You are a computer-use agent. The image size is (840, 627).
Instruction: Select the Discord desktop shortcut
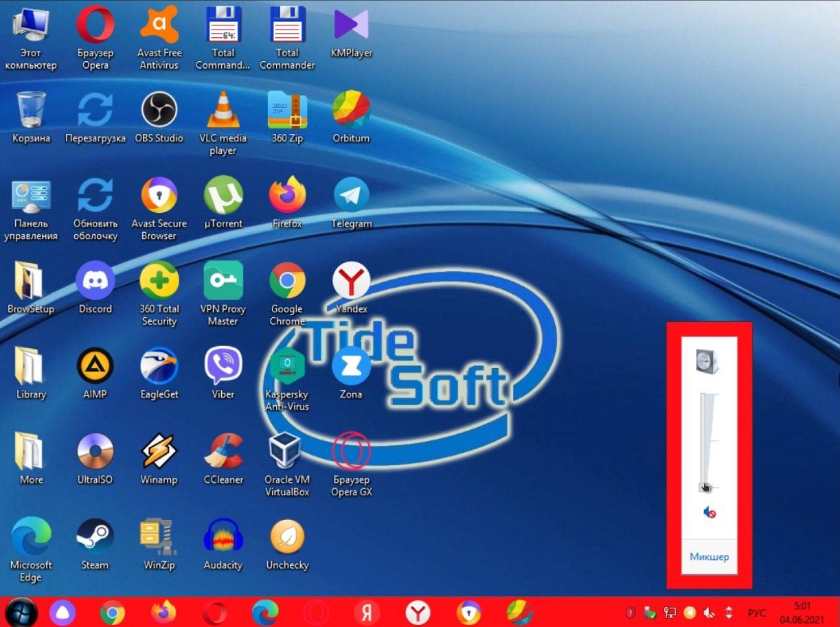coord(95,282)
